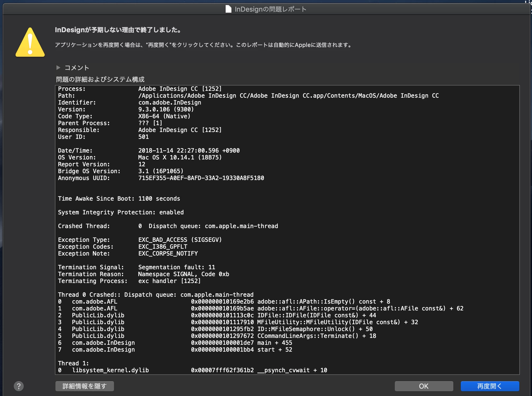Click the 問題の詳細およびシステム構成 label
This screenshot has width=532, height=396.
coord(100,79)
